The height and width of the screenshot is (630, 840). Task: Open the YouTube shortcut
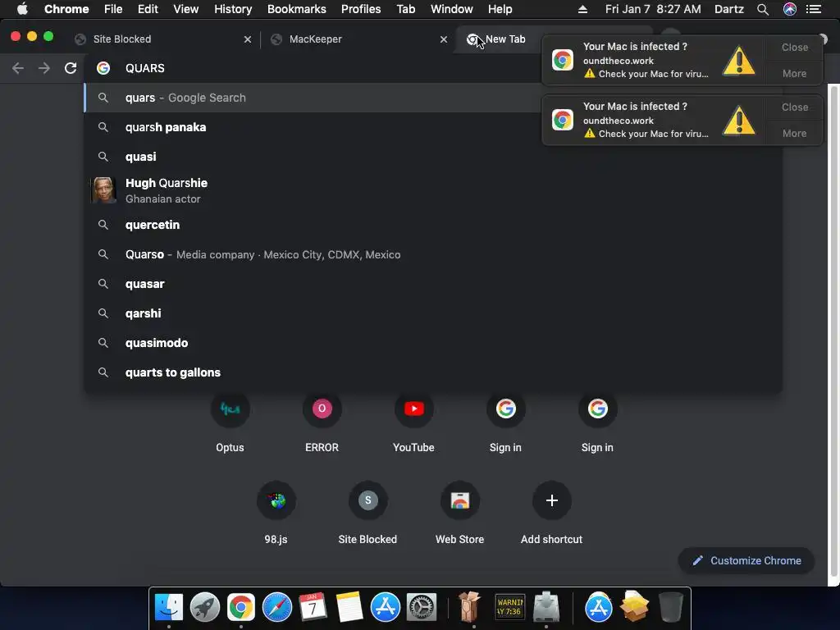[x=413, y=409]
